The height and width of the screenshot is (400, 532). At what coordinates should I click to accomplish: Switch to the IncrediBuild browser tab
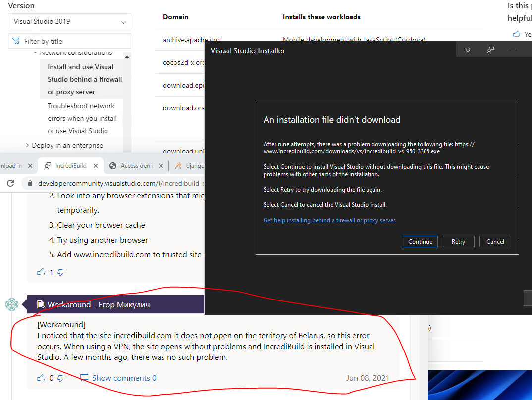[70, 166]
